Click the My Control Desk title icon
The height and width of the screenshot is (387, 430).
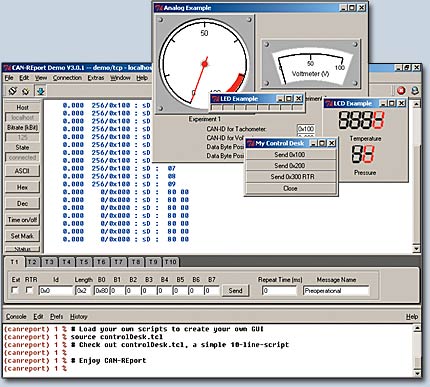251,143
